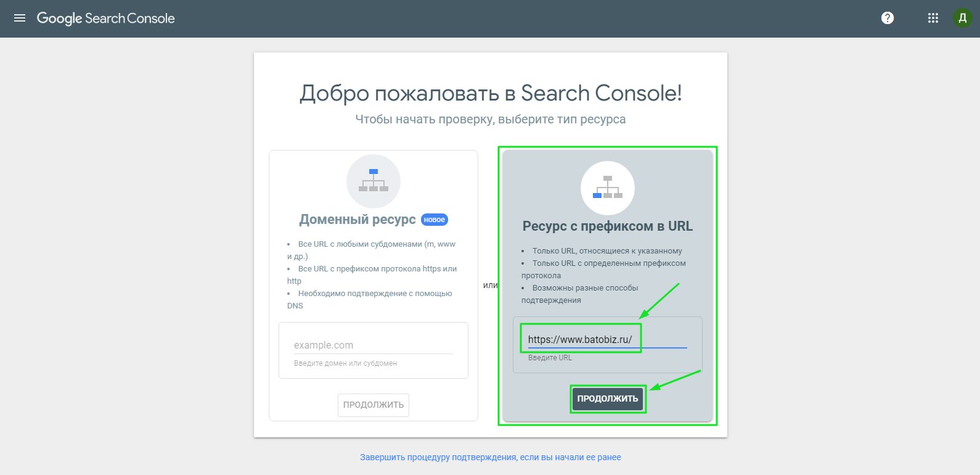
Task: Open the account avatar Д
Action: tap(962, 19)
